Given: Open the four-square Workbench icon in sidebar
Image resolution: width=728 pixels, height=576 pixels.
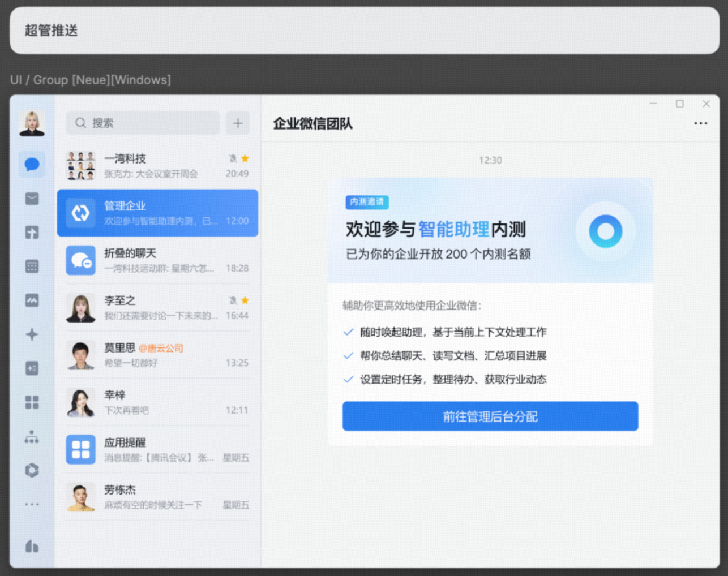Looking at the screenshot, I should pos(32,402).
